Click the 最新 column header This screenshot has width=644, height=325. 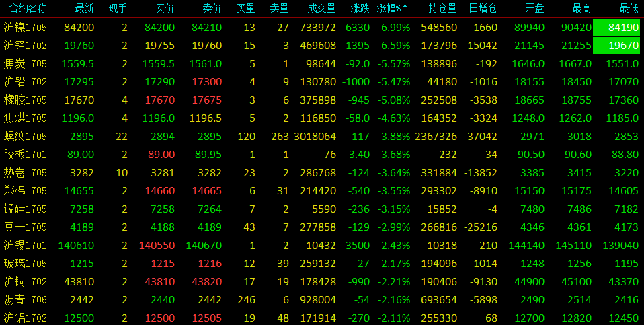[85, 8]
